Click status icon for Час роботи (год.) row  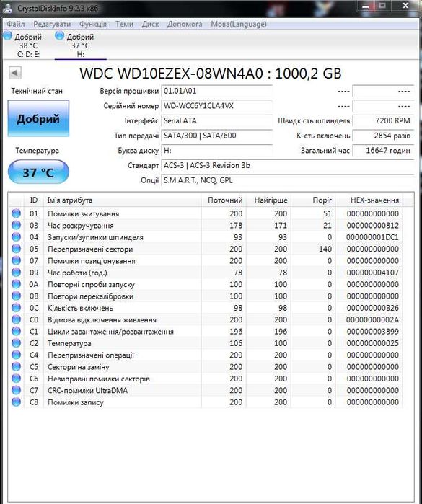pos(16,273)
